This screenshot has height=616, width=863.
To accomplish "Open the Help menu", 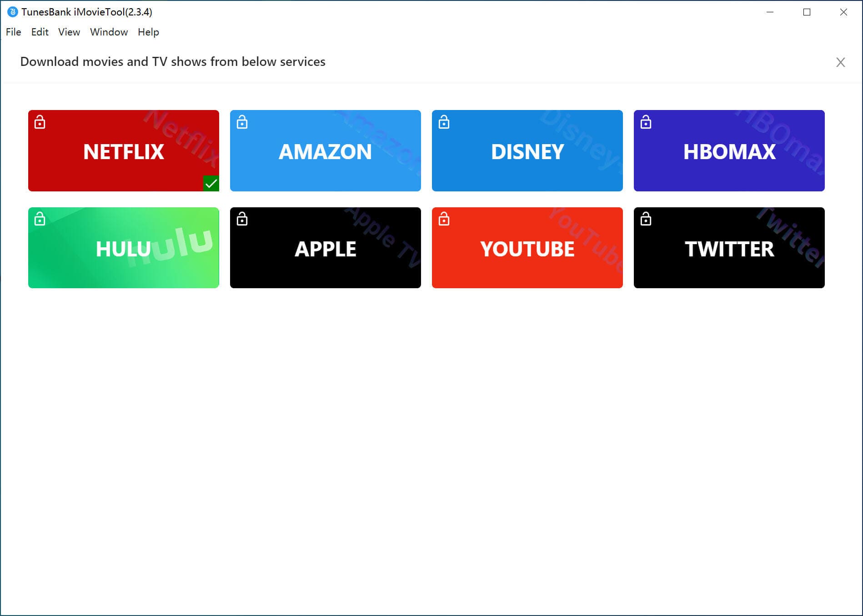I will (149, 32).
